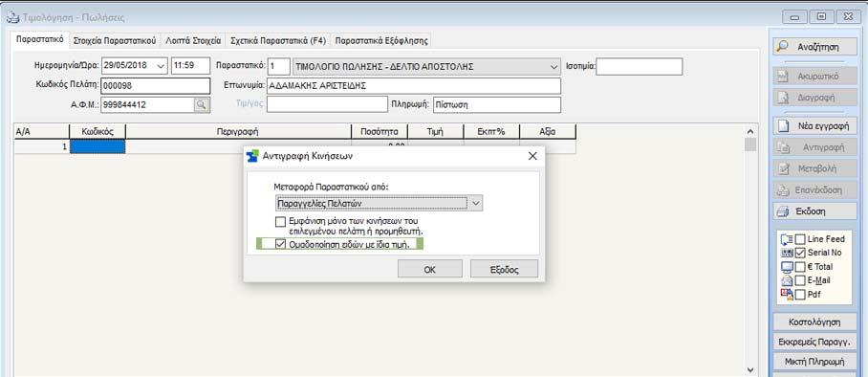Click the Έκδοση print button
The image size is (868, 377).
pyautogui.click(x=814, y=211)
